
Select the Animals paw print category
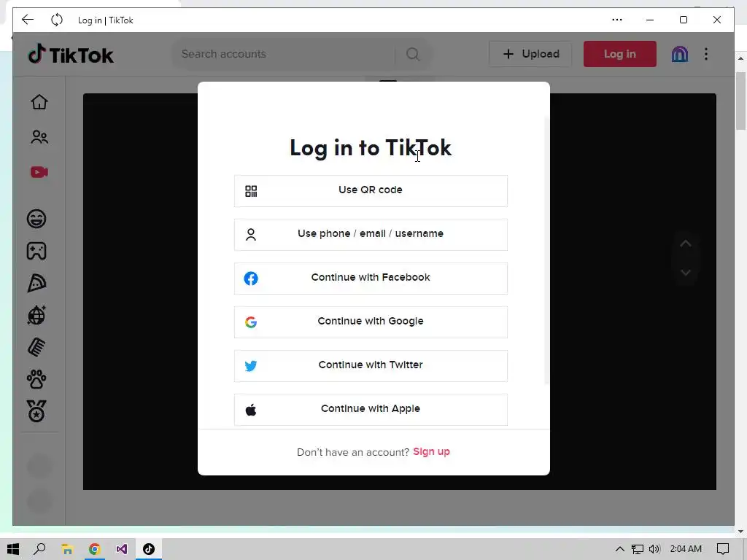coord(36,379)
